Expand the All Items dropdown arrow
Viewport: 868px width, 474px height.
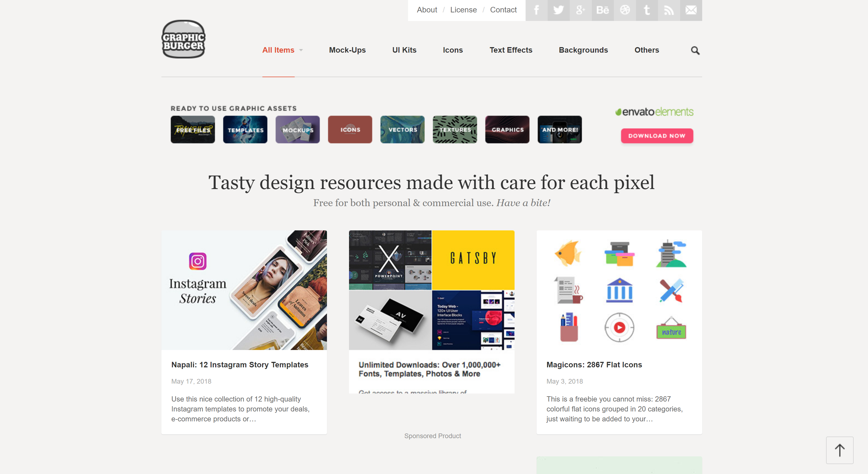[301, 50]
